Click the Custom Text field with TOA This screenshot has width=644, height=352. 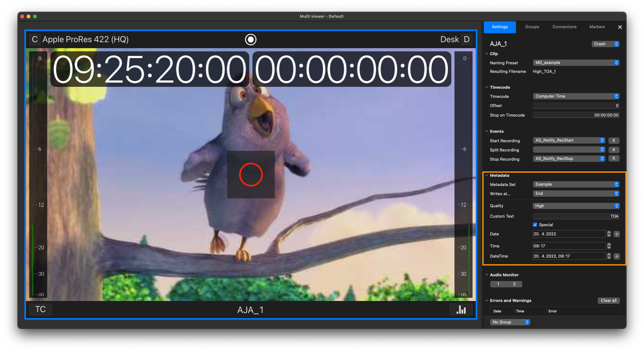[576, 216]
